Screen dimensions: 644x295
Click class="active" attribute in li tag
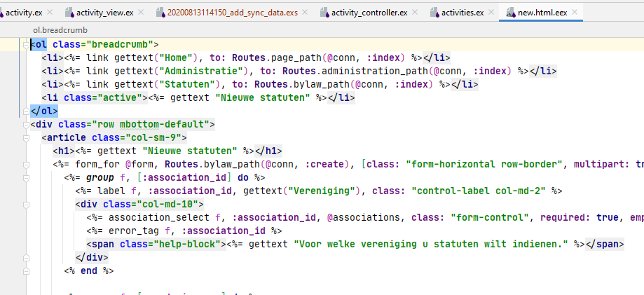point(103,98)
